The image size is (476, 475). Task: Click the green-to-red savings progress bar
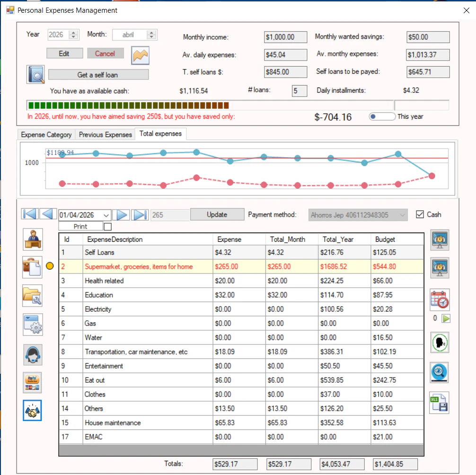point(210,106)
